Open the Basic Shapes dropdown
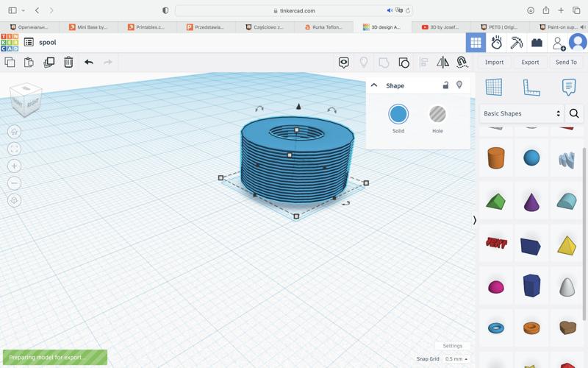This screenshot has width=588, height=368. point(522,113)
